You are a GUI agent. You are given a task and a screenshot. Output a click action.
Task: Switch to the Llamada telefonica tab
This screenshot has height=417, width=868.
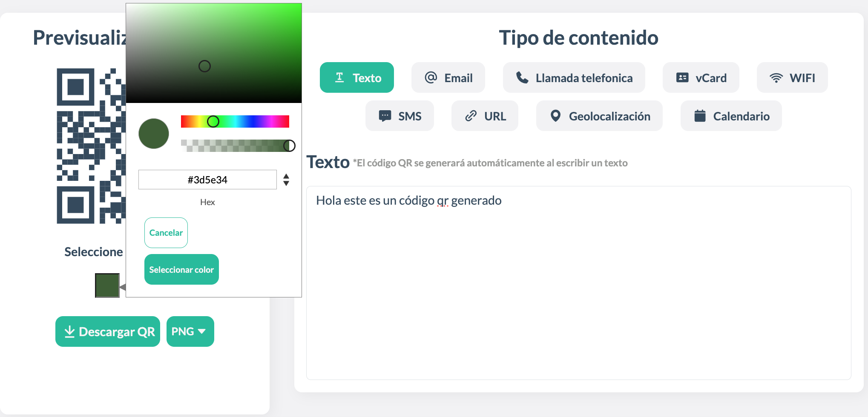pyautogui.click(x=574, y=77)
